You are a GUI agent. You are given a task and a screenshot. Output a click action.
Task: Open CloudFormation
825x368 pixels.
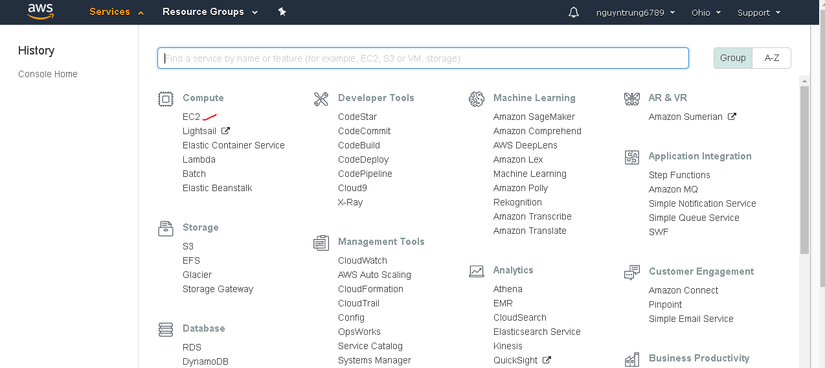pyautogui.click(x=371, y=289)
